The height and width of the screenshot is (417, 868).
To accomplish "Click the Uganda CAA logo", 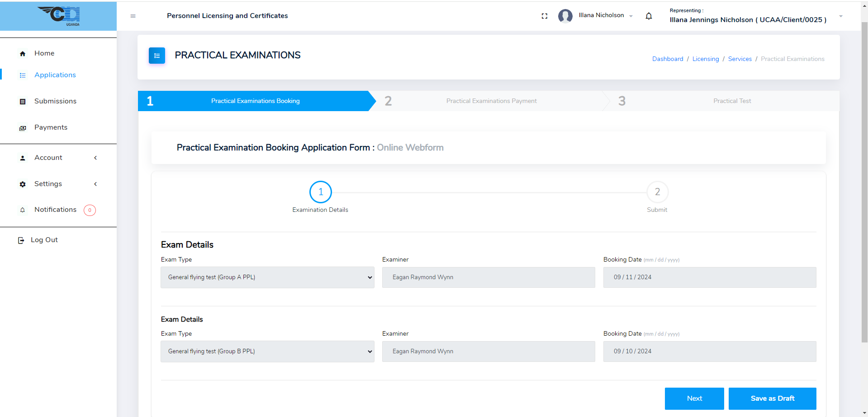I will (59, 16).
